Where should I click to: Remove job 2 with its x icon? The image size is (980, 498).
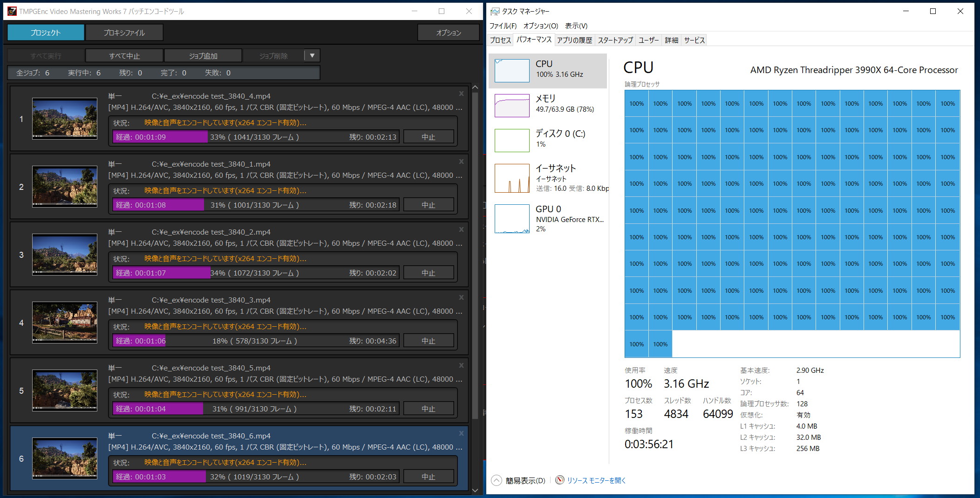click(x=461, y=162)
